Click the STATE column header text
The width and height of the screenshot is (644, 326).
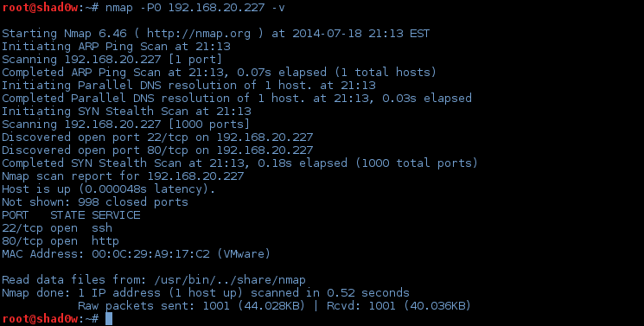click(x=67, y=215)
